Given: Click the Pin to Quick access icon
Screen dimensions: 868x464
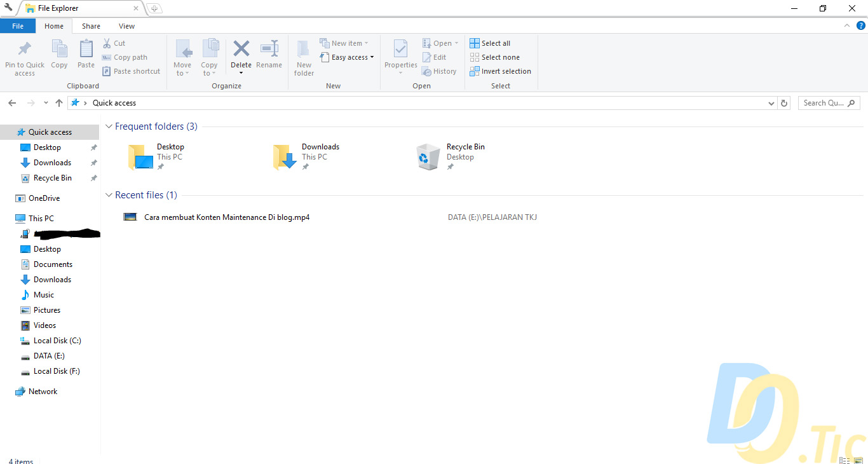Looking at the screenshot, I should [24, 56].
